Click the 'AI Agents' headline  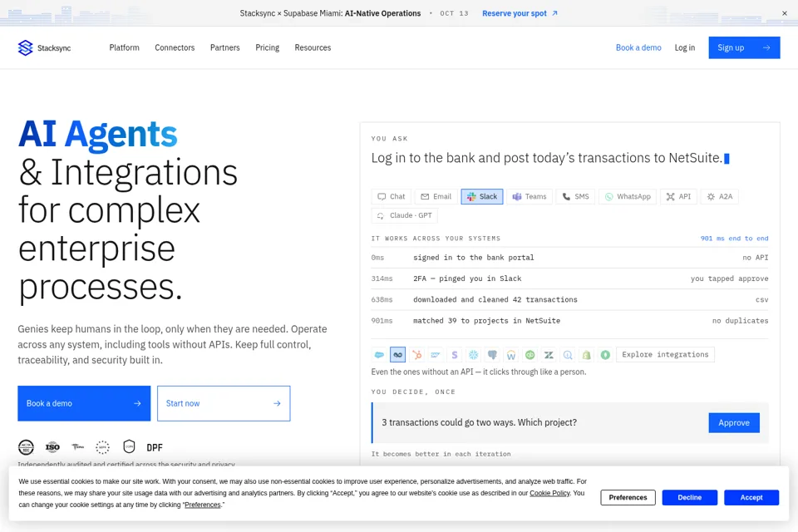[x=98, y=134]
